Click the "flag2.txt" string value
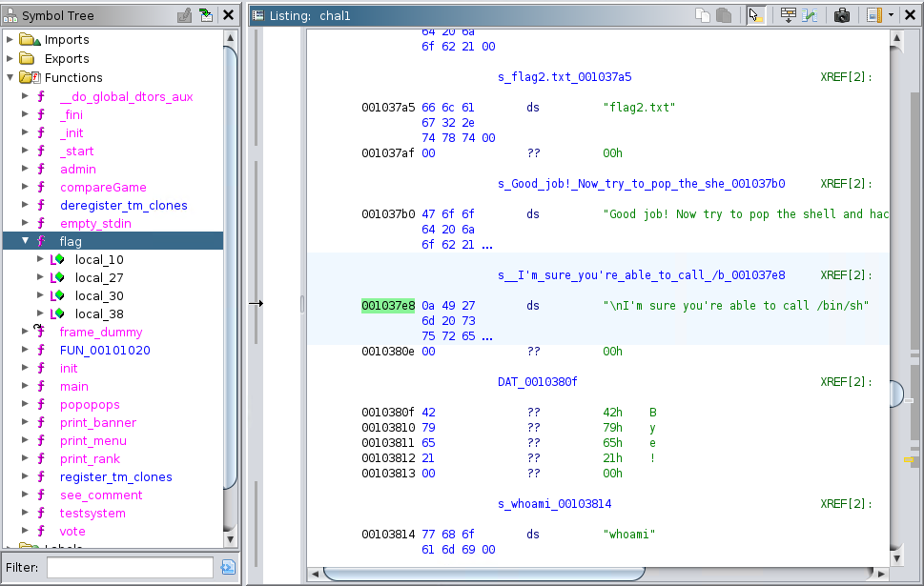Viewport: 924px width, 586px height. click(639, 107)
